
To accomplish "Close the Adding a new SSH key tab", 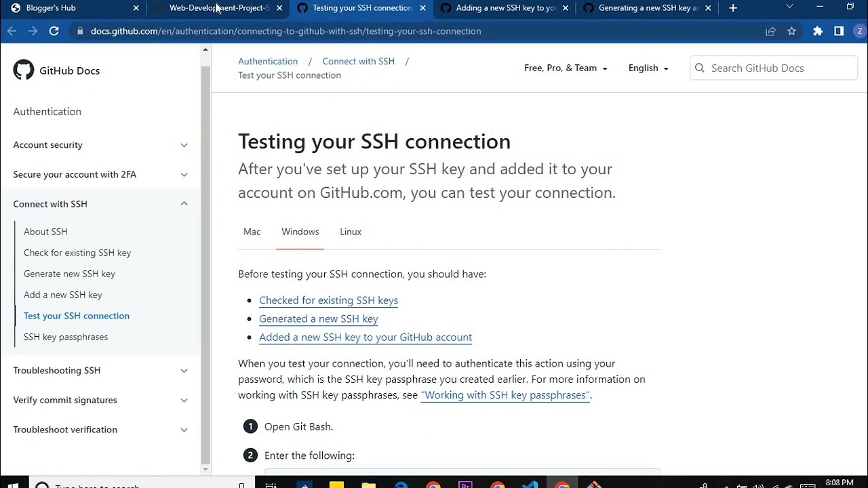I will click(x=566, y=8).
